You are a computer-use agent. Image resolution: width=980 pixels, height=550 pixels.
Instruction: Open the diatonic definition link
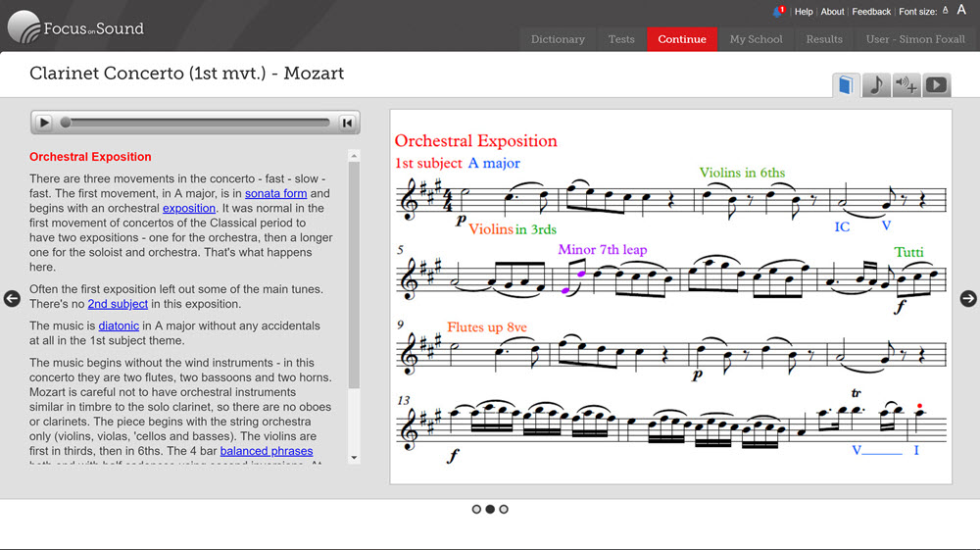(119, 325)
